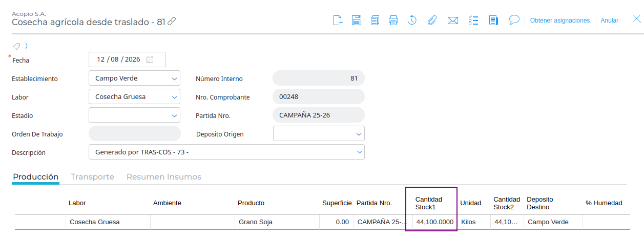Click the empty % Humedad cell
Viewport: 644px width, 237px height.
pyautogui.click(x=607, y=222)
